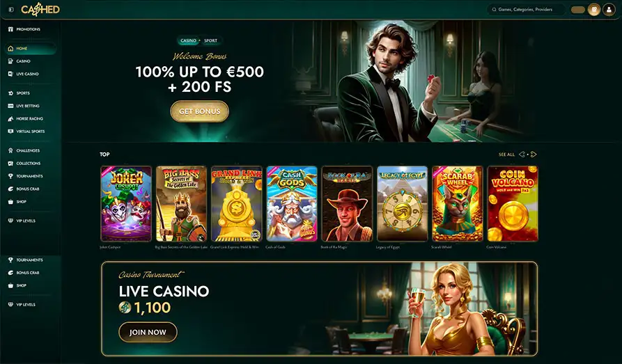
Task: Open the user profile icon in header
Action: [609, 10]
